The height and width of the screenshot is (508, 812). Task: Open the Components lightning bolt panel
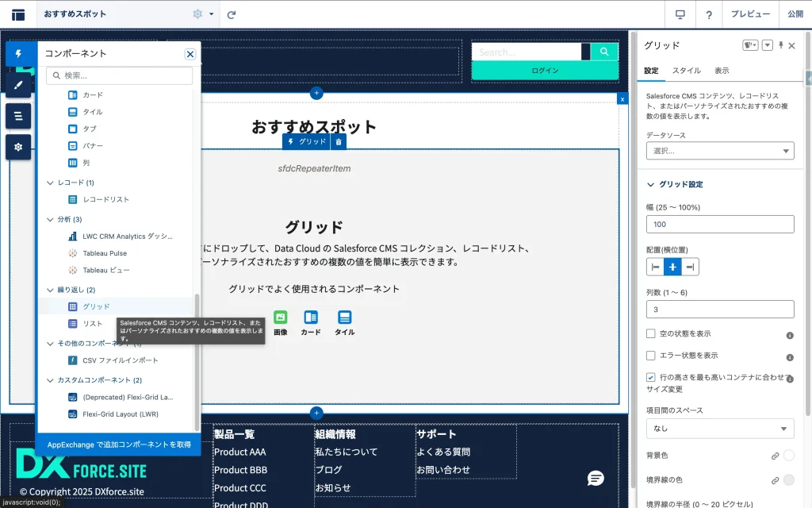(x=18, y=53)
